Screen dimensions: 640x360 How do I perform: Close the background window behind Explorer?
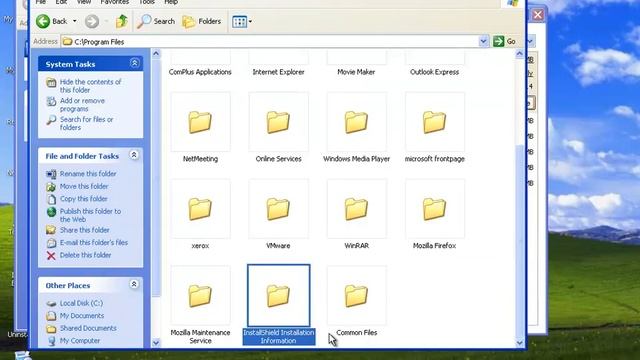click(538, 15)
